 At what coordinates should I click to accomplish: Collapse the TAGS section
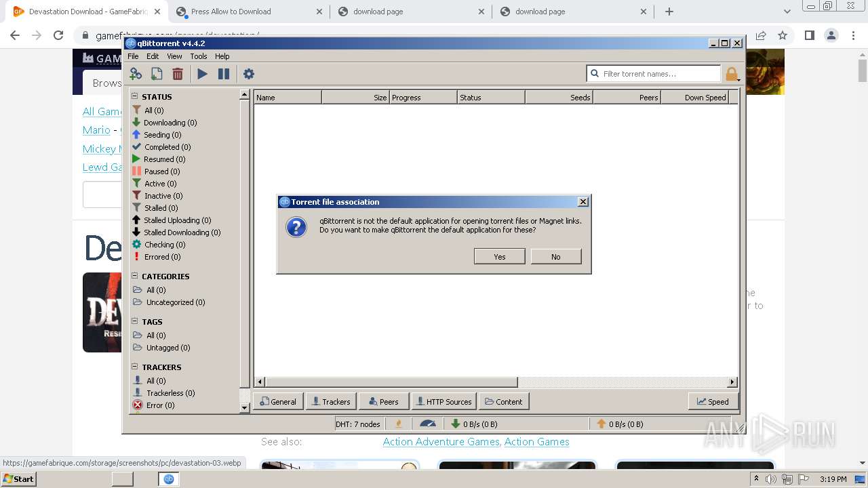pyautogui.click(x=134, y=321)
